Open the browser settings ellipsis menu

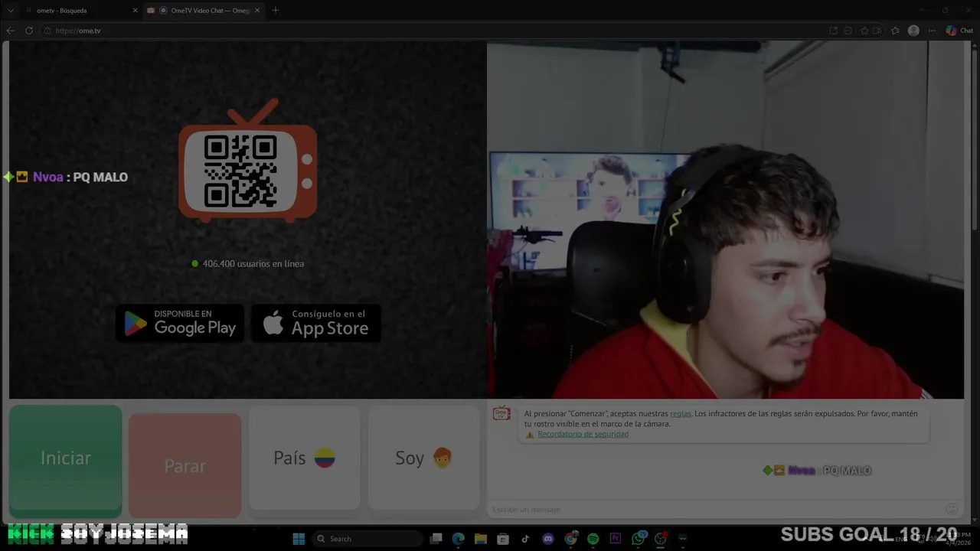[932, 31]
